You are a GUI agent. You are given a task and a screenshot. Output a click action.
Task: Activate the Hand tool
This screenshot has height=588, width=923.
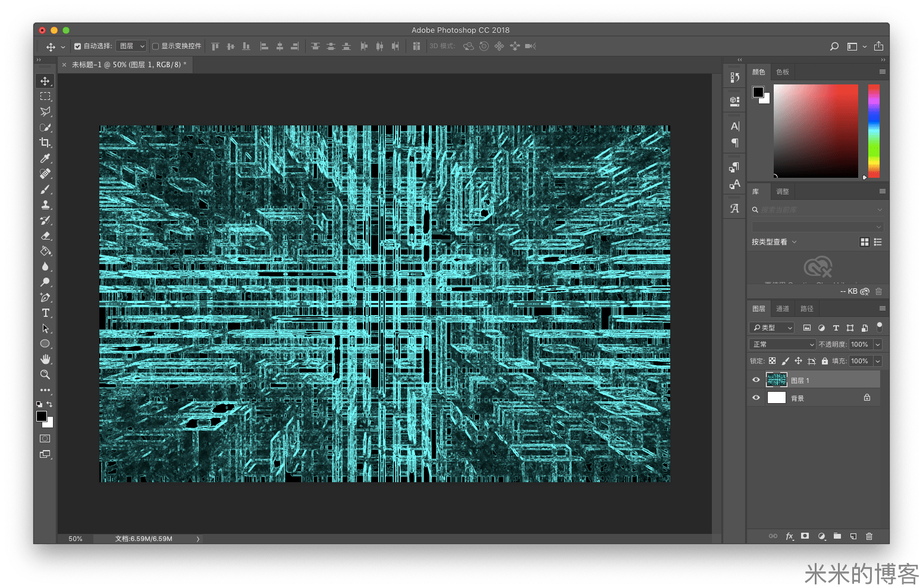point(45,359)
